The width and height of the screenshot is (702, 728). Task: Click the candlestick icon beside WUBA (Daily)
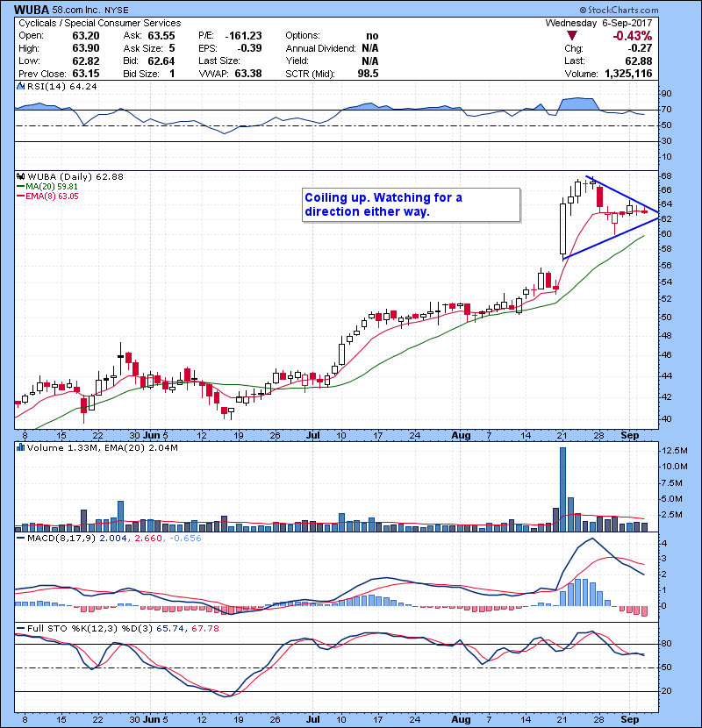coord(20,176)
